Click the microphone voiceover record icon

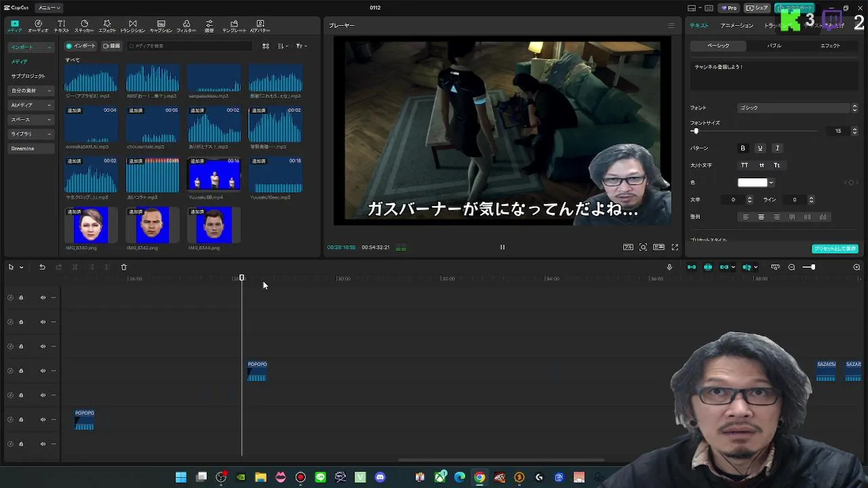click(669, 267)
